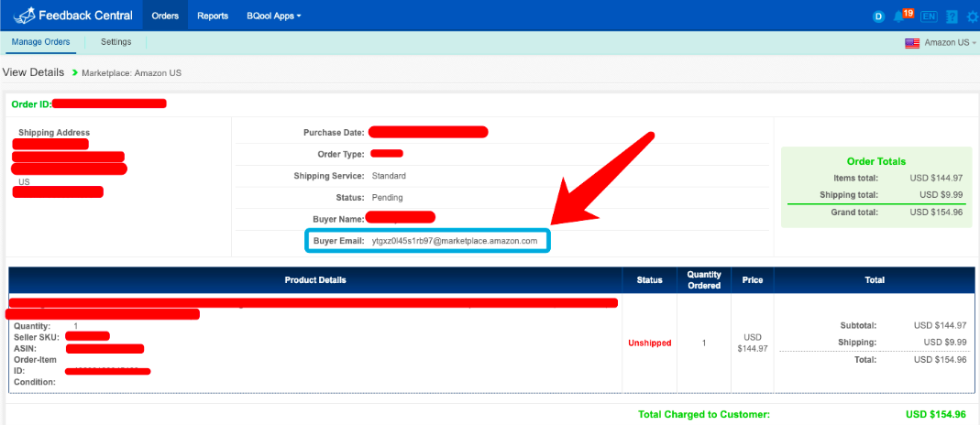This screenshot has width=980, height=425.
Task: Click the Quantity Ordered column header
Action: pos(704,280)
